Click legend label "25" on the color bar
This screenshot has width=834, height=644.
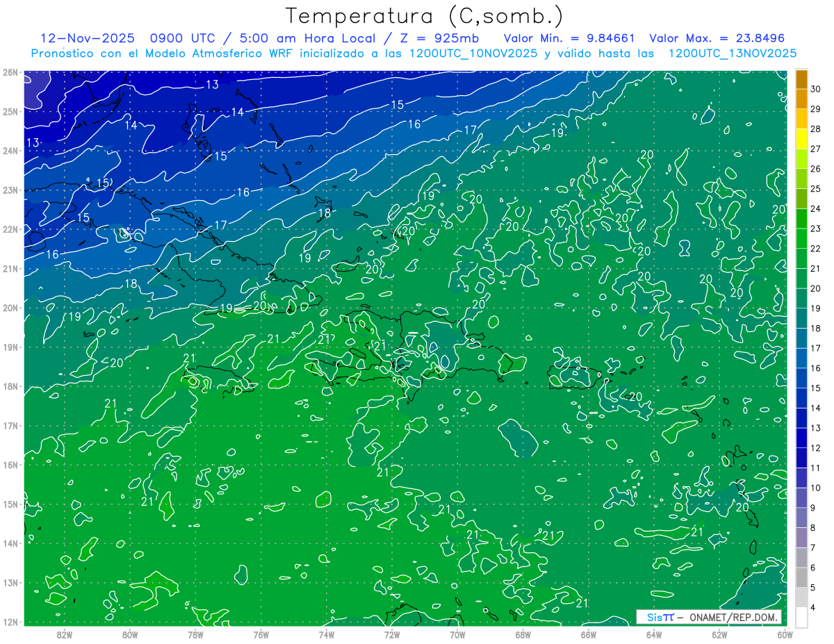coord(816,188)
